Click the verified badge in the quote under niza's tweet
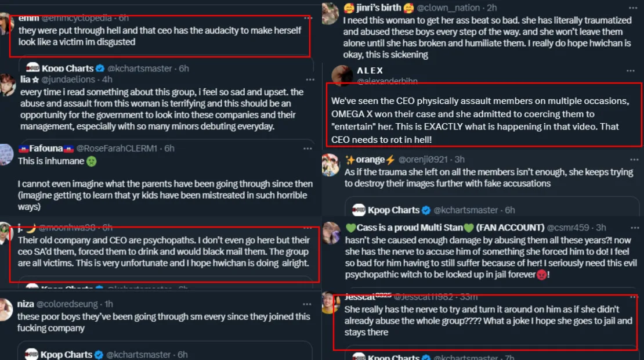 (x=100, y=354)
